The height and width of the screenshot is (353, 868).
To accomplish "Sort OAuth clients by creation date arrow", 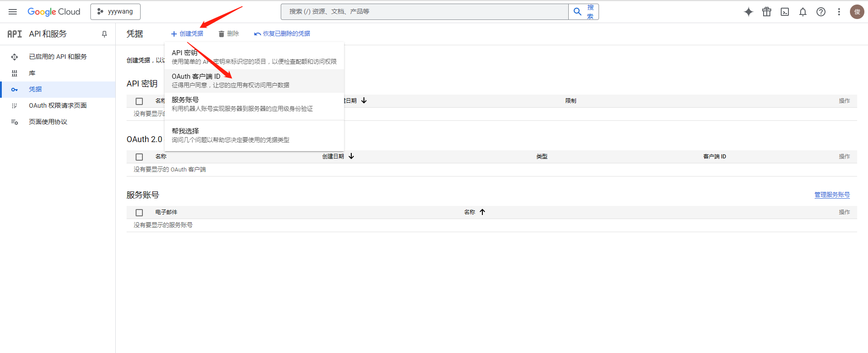I will point(351,156).
